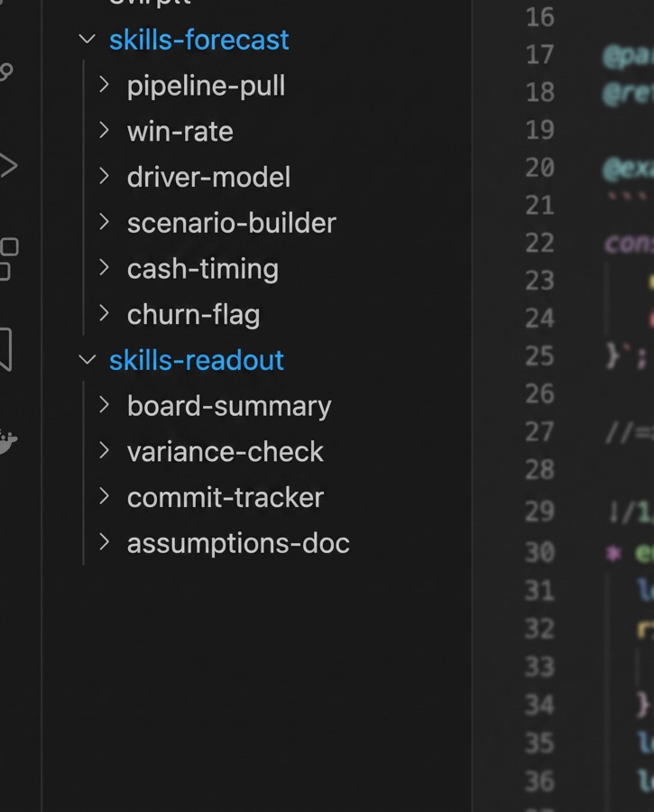Viewport: 654px width, 812px height.
Task: Select the skills-forecast folder name
Action: 198,40
